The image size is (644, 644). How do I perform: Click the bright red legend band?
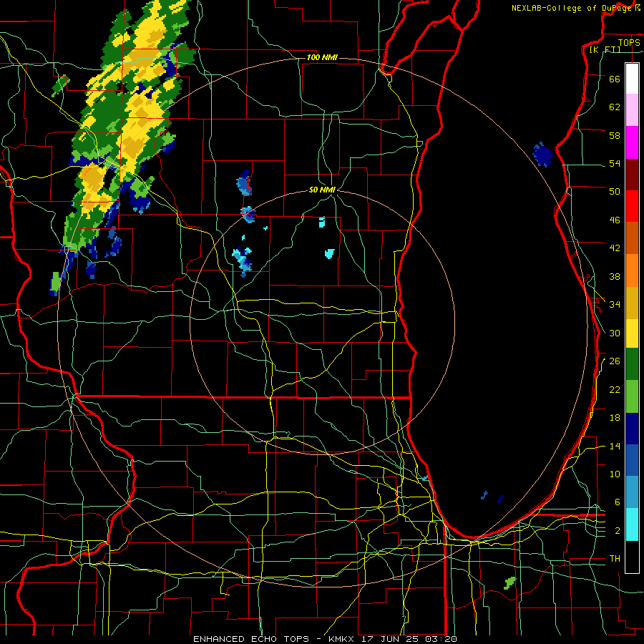click(x=632, y=206)
